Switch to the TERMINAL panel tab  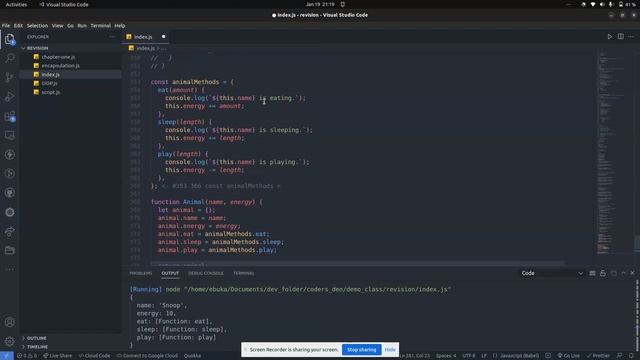coord(244,273)
